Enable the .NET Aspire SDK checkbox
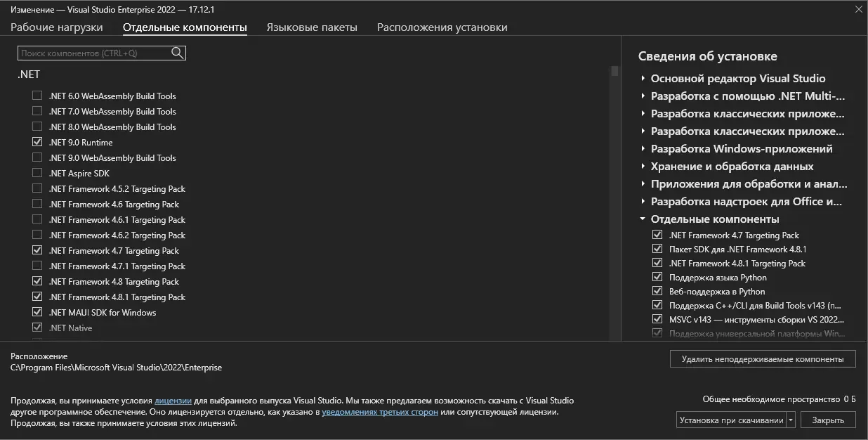The height and width of the screenshot is (440, 868). coord(37,173)
